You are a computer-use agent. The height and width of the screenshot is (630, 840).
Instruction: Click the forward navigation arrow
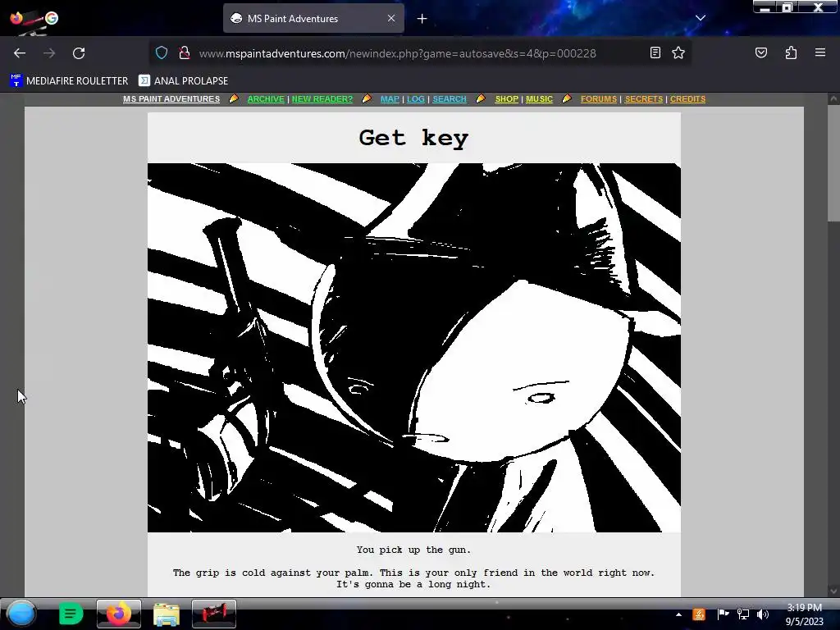pos(49,53)
